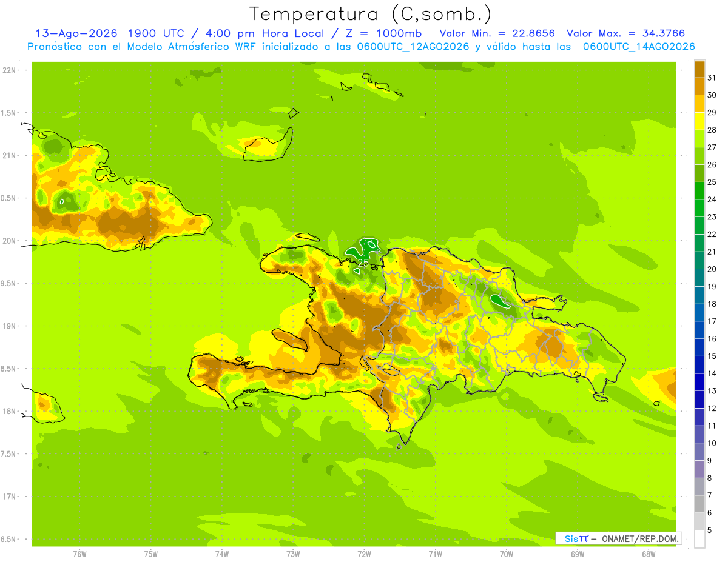Viewport: 728px width, 562px height.
Task: Click Valor Max. = 34.3766 value
Action: click(x=626, y=33)
